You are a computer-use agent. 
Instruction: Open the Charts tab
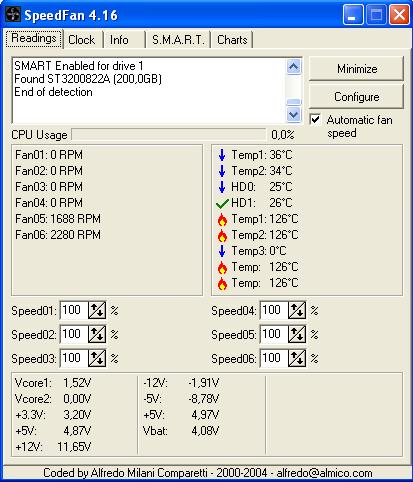[232, 40]
